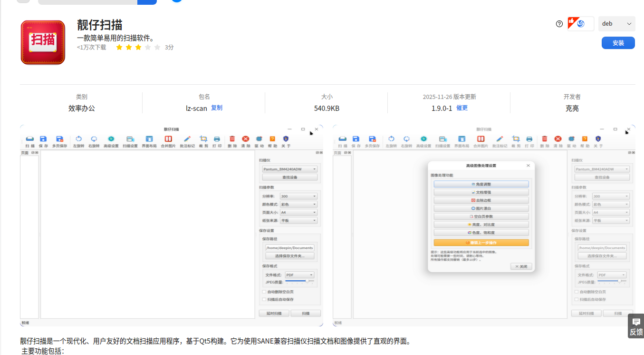
Task: Click the JPEG质量 slider in the first screenshot
Action: click(x=299, y=281)
